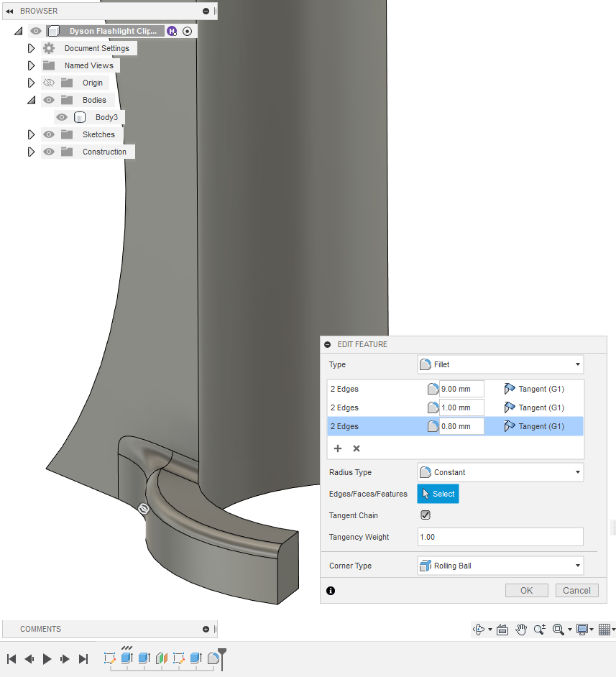Image resolution: width=616 pixels, height=677 pixels.
Task: Select the Orbit tool in navigation bar
Action: 479,630
